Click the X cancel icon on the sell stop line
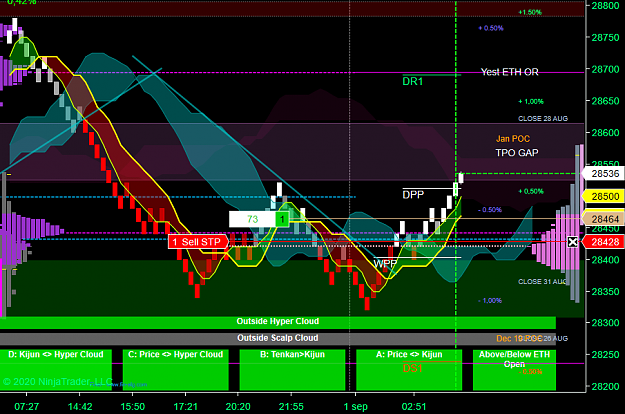The image size is (625, 414). pyautogui.click(x=572, y=242)
